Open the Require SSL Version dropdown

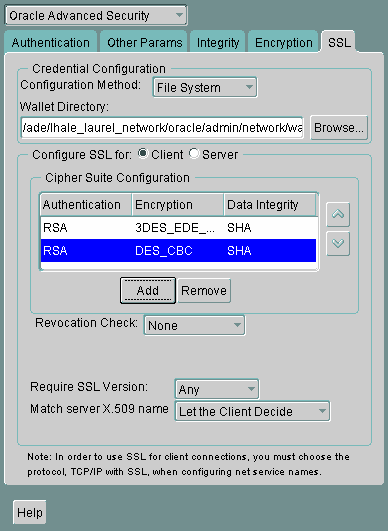(217, 389)
